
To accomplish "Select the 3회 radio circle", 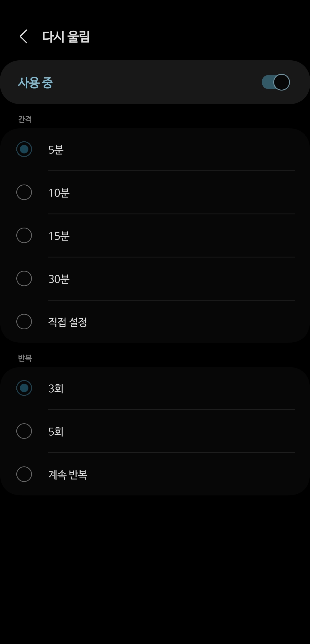I will 24,388.
